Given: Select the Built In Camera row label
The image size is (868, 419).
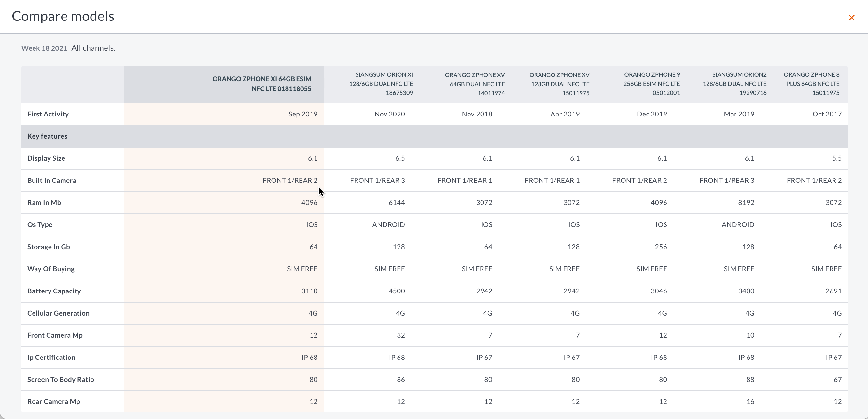Looking at the screenshot, I should tap(51, 181).
